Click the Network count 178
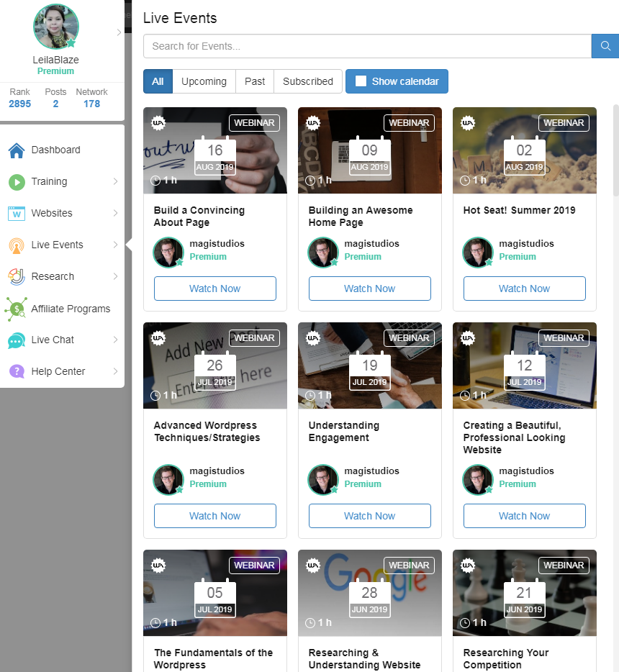 (91, 104)
